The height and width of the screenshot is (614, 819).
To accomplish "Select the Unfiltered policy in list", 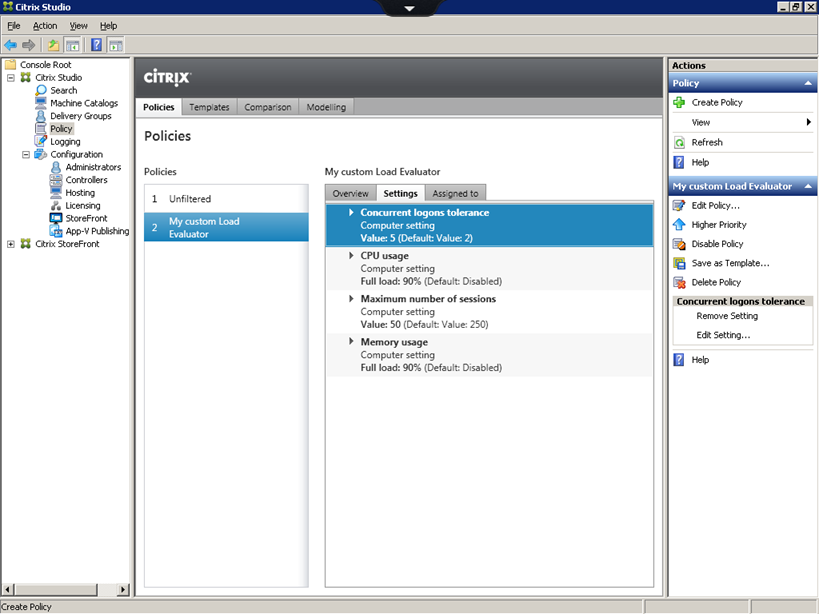I will tap(226, 199).
